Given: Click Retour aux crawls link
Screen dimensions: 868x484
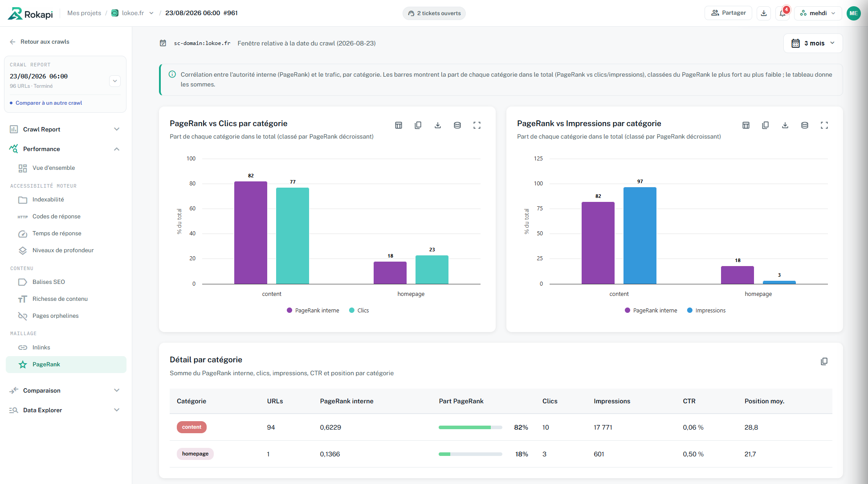Looking at the screenshot, I should pos(45,42).
